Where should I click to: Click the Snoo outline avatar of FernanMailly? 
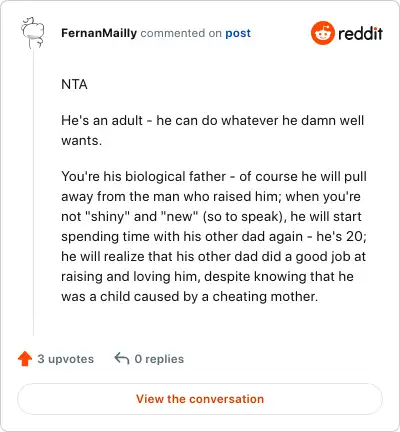pos(33,33)
